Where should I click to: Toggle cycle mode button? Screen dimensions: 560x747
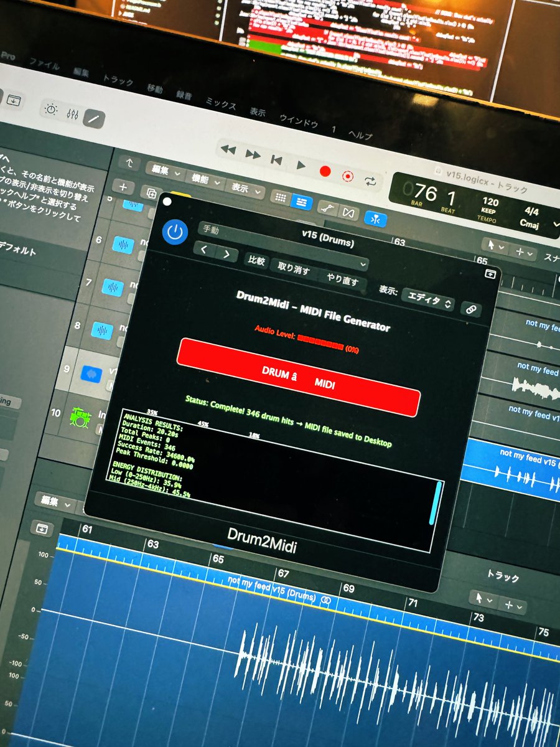pos(371,181)
